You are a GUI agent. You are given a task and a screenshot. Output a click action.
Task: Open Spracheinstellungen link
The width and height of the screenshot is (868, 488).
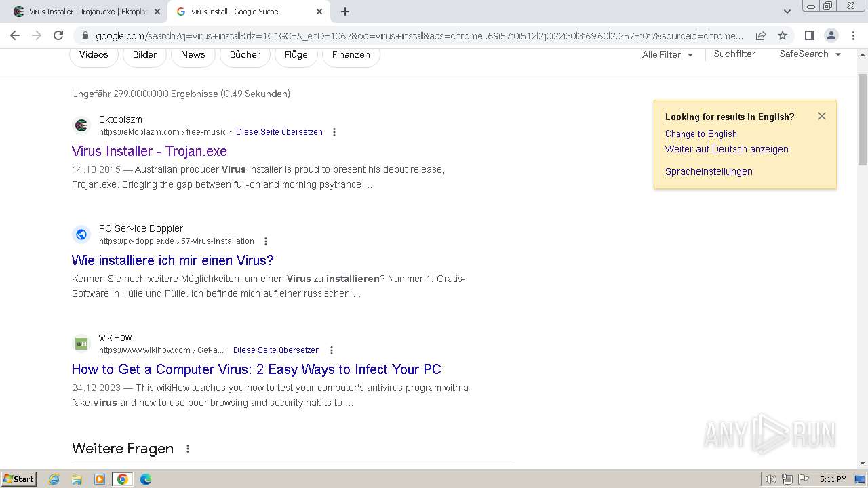coord(709,171)
